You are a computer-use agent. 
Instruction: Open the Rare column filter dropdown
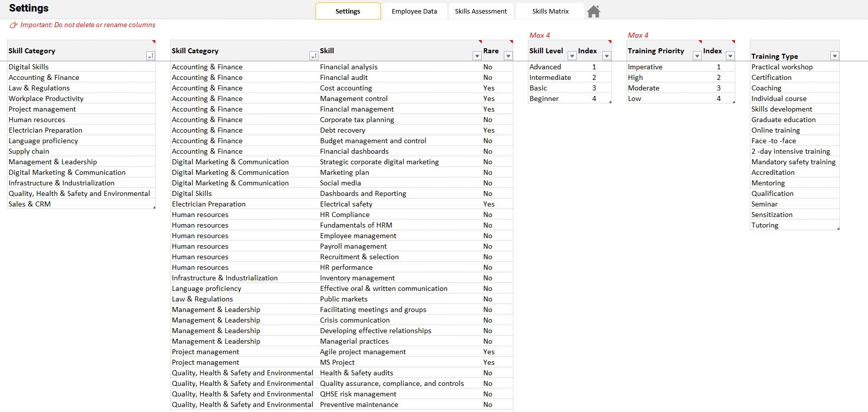click(x=508, y=56)
